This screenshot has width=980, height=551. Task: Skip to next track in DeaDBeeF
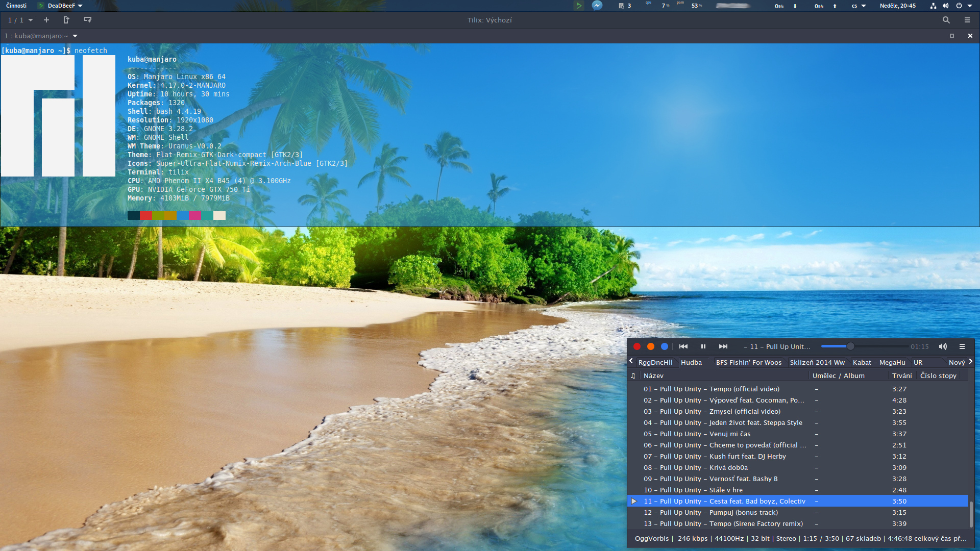pyautogui.click(x=723, y=346)
